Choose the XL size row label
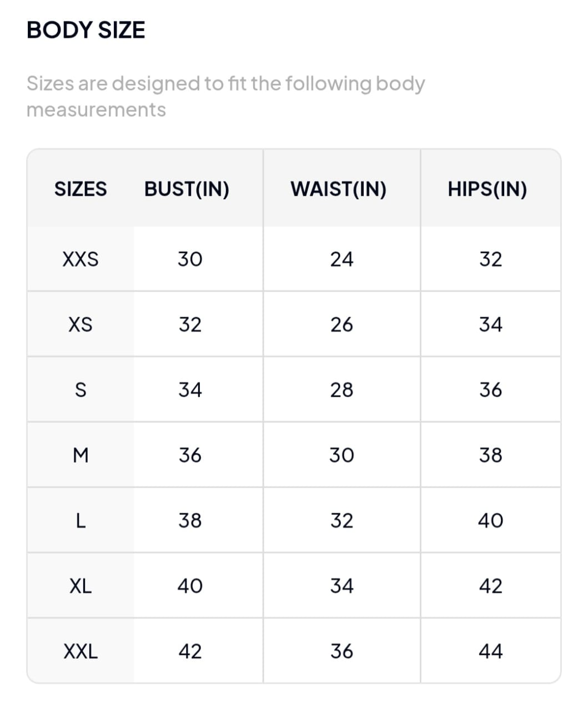 coord(81,586)
